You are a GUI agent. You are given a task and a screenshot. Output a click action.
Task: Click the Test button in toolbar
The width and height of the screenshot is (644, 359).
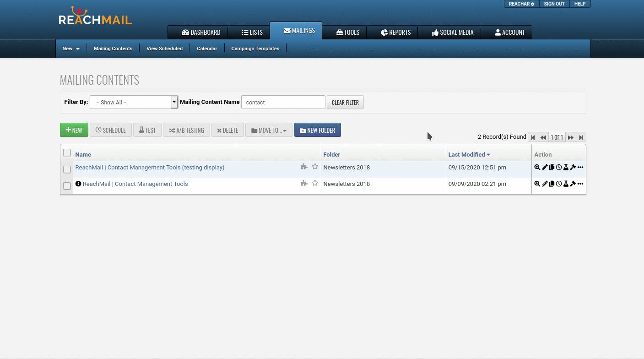tap(147, 130)
